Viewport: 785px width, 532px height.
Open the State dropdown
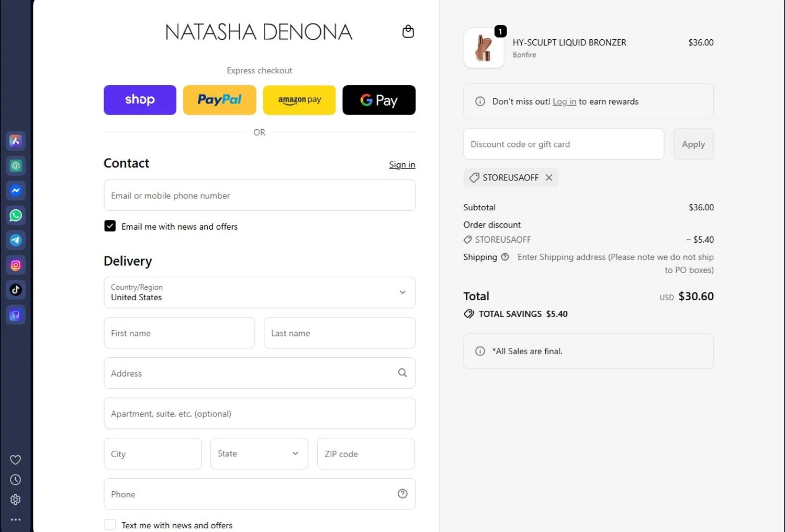point(260,454)
